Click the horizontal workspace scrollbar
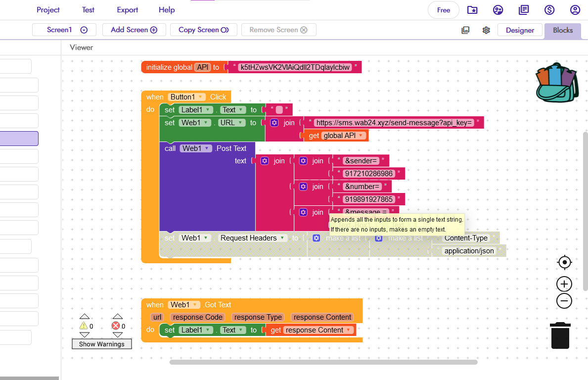This screenshot has width=588, height=380. pos(323,362)
